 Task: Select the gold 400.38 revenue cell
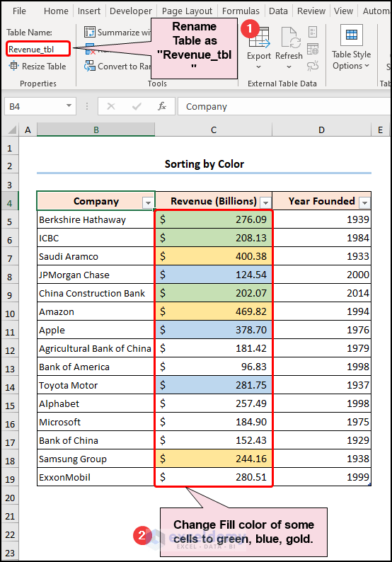coord(214,256)
